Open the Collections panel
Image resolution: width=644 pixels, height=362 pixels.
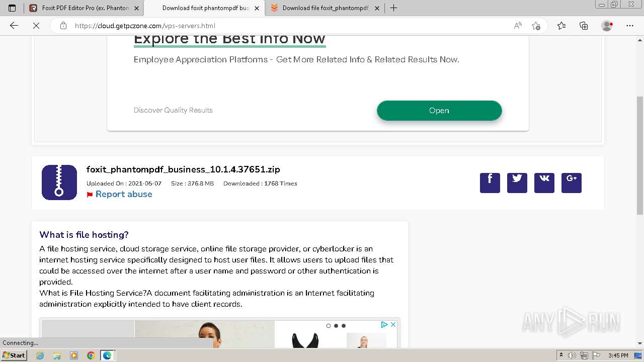(584, 26)
